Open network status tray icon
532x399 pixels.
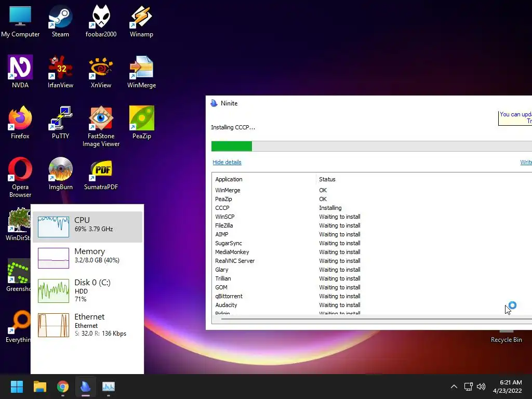(x=469, y=387)
